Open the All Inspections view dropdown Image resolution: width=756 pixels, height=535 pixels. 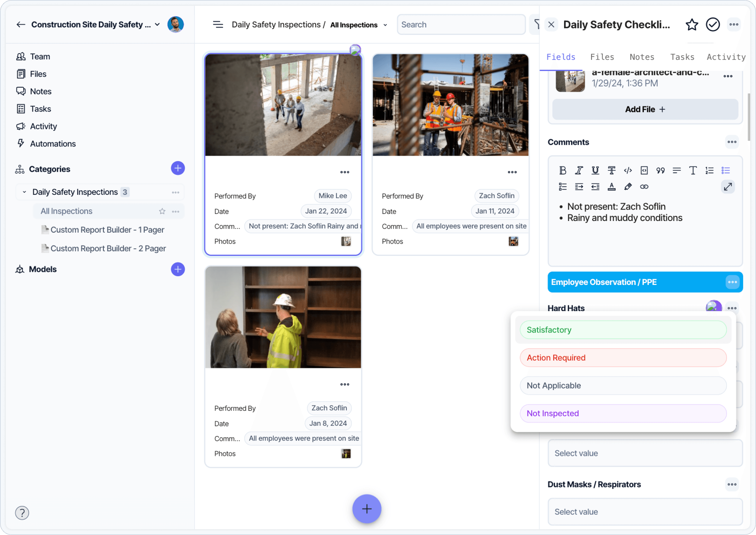tap(385, 25)
